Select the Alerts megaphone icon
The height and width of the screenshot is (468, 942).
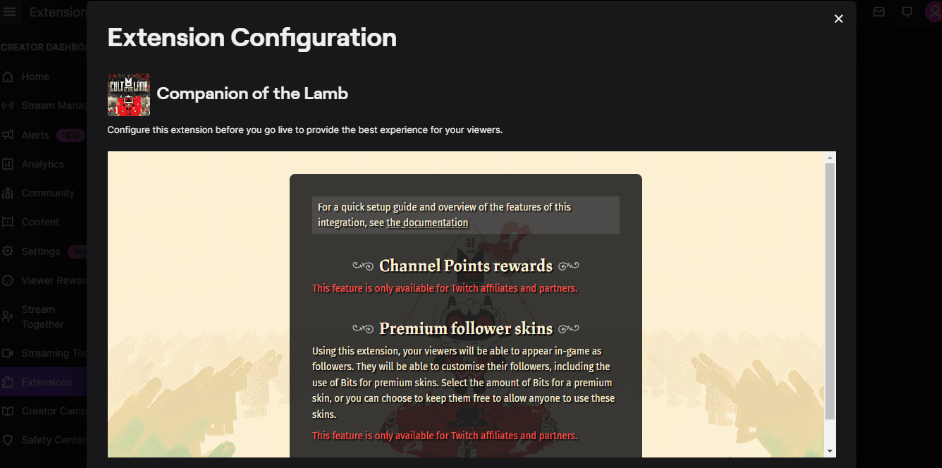[x=7, y=135]
